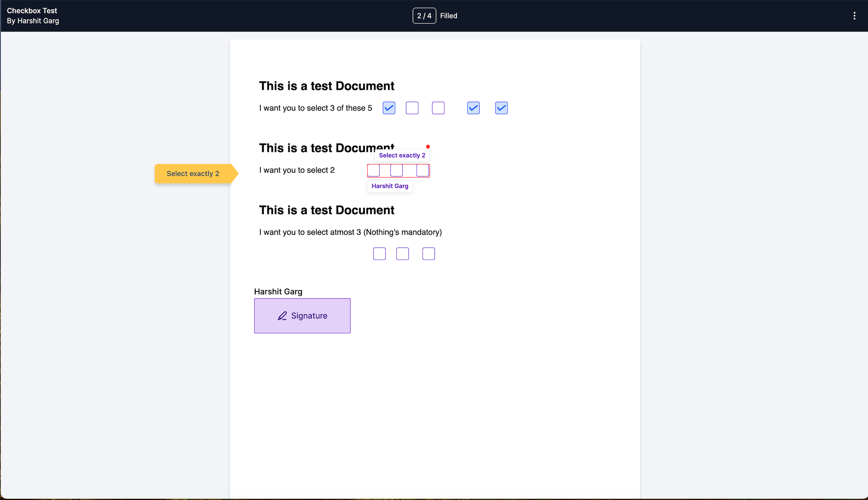Click the 'By Harshit Garg' author label
The width and height of the screenshot is (868, 500).
point(32,22)
